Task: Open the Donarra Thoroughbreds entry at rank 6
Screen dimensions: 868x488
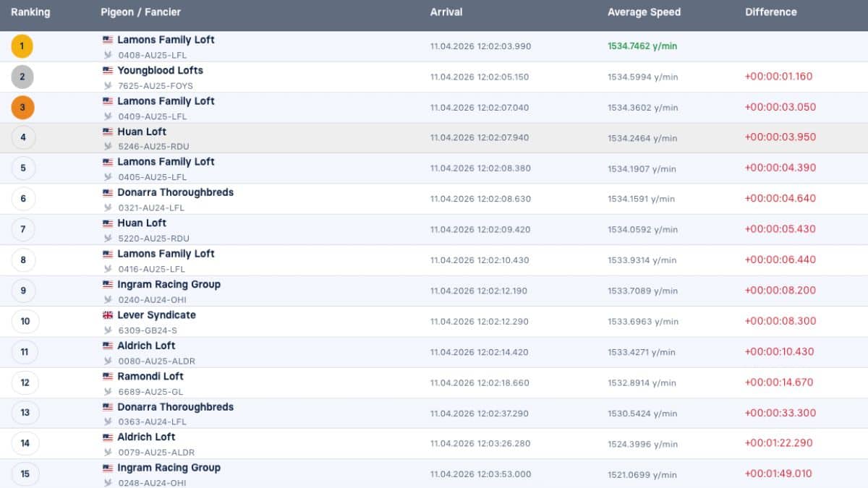Action: 175,193
